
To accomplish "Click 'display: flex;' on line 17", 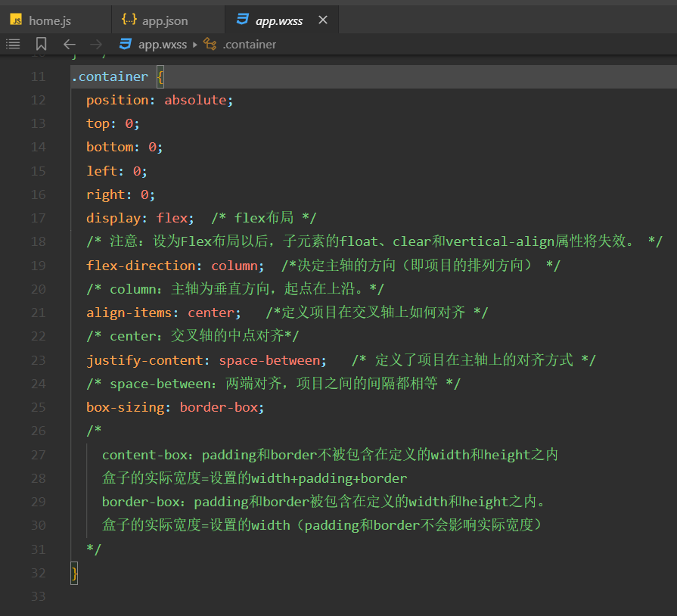I will [x=140, y=218].
